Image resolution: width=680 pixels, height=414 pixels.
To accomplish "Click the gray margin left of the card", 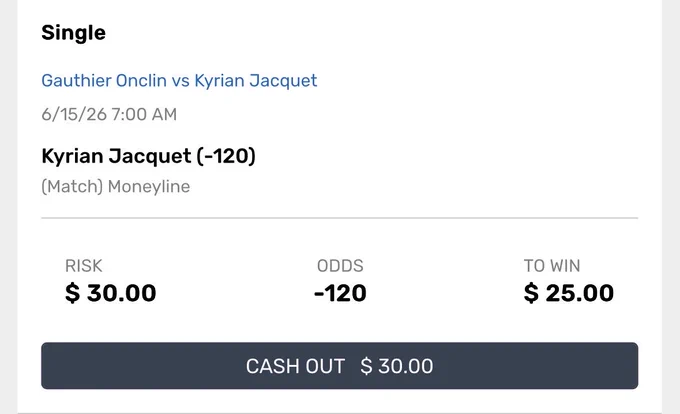I will coord(8,207).
